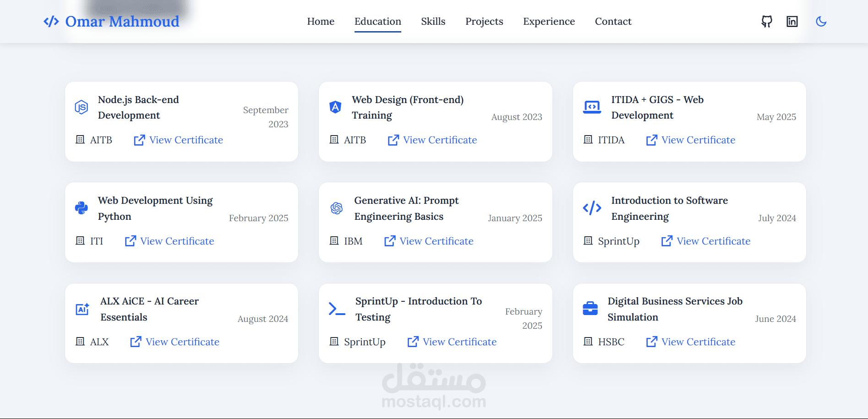The image size is (868, 419).
Task: Click the HSBC organization label
Action: tap(611, 342)
